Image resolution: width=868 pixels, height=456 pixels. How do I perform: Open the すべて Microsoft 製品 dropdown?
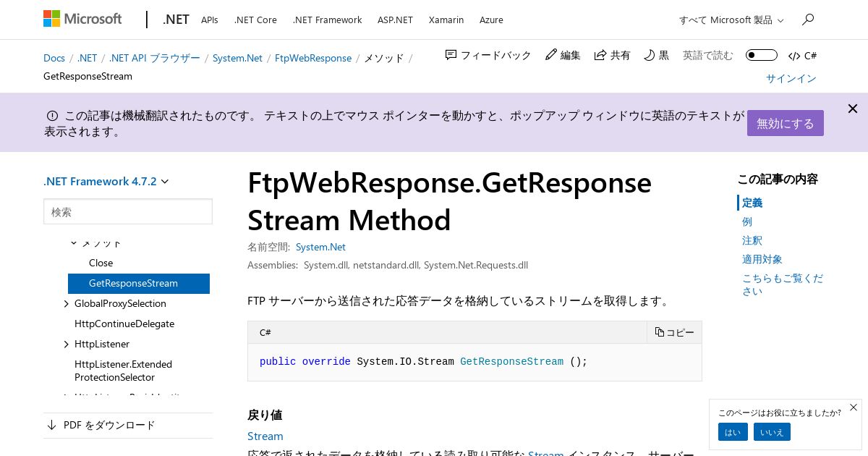point(731,20)
